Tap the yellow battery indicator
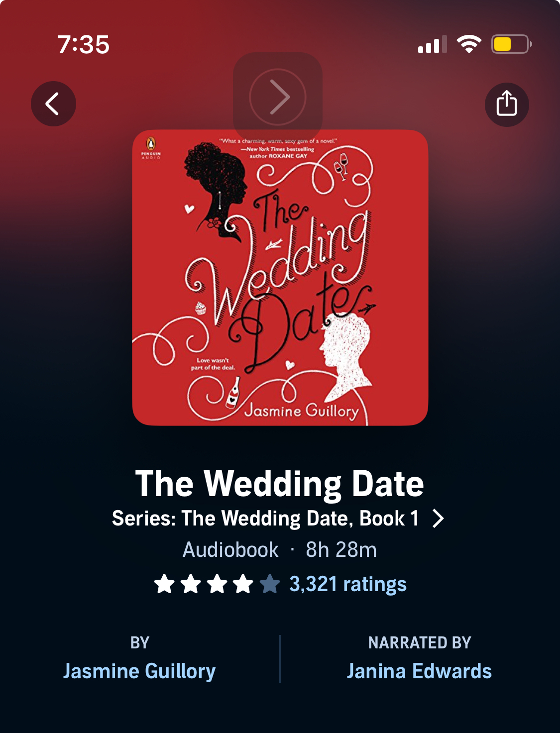 [511, 44]
